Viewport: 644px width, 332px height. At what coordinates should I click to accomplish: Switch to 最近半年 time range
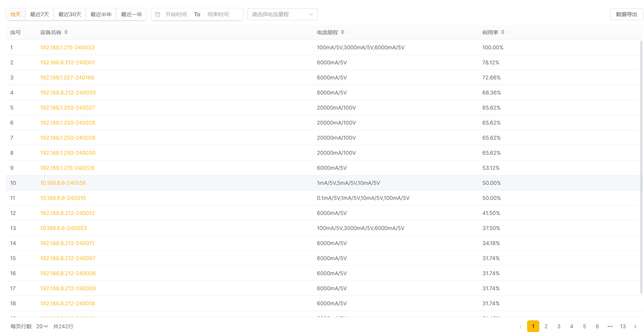coord(101,14)
